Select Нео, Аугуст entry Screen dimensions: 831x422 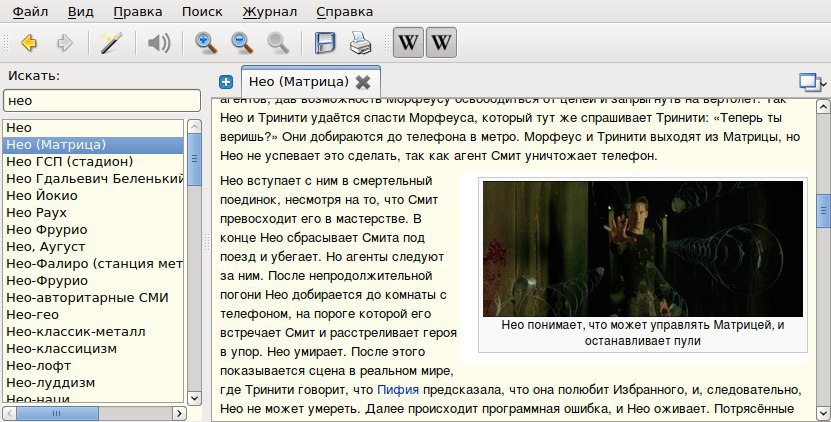tap(93, 247)
